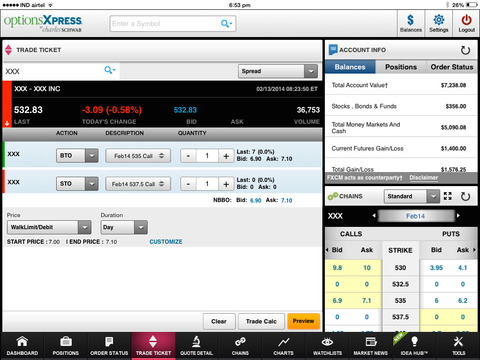Open Idea Hub lightbulb icon
The image size is (480, 360).
coord(414,346)
